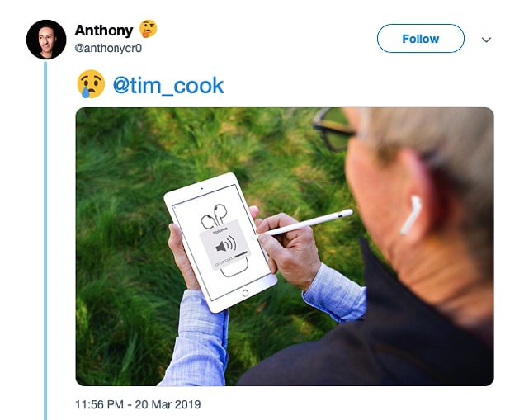Open the @anthonycr0 handle link

pos(108,48)
